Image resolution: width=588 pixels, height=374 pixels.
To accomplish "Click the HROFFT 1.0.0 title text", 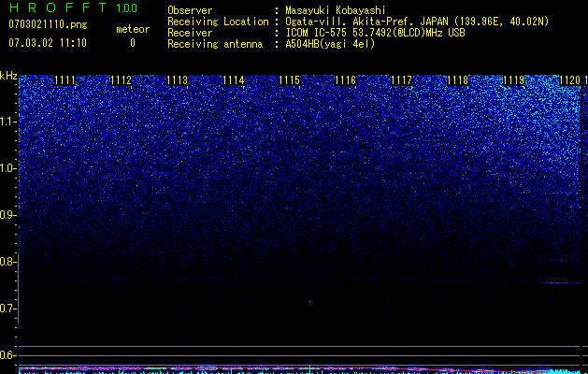I will (73, 7).
